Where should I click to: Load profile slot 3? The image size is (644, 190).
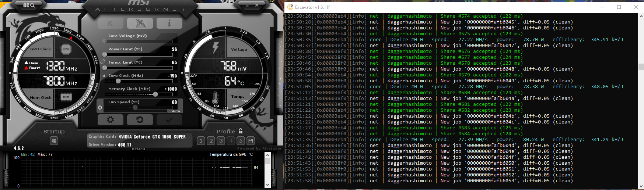click(x=221, y=141)
